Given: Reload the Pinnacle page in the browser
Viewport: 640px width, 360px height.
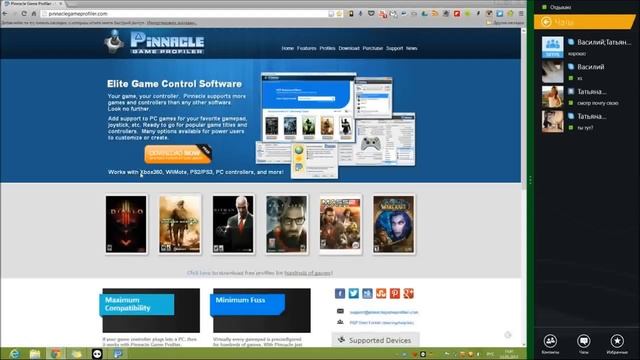Looking at the screenshot, I should pos(24,13).
